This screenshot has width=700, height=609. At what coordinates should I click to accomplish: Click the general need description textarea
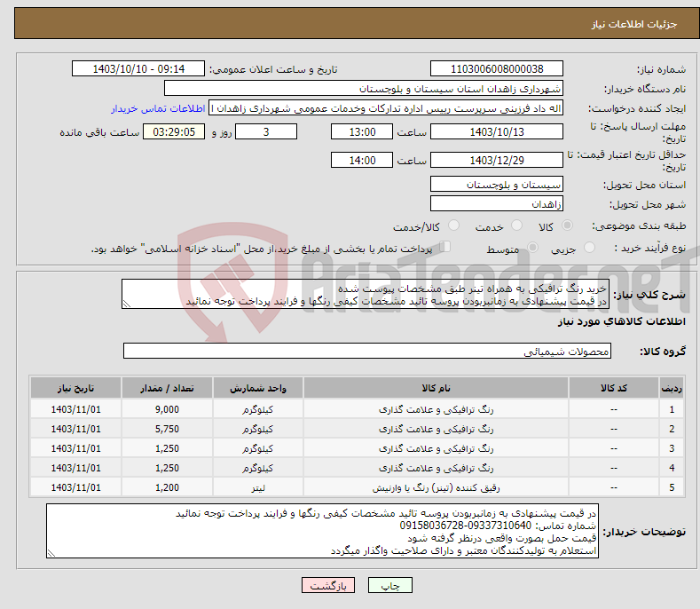[x=366, y=295]
